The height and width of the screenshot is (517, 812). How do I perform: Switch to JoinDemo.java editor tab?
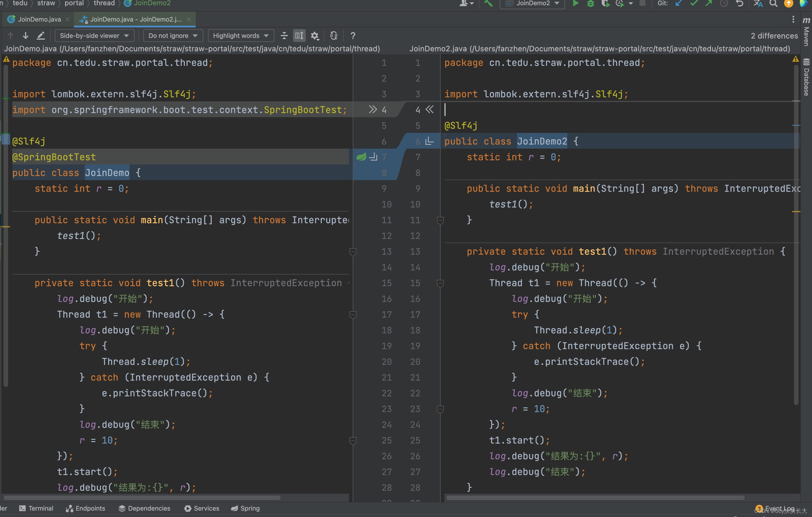tap(39, 19)
